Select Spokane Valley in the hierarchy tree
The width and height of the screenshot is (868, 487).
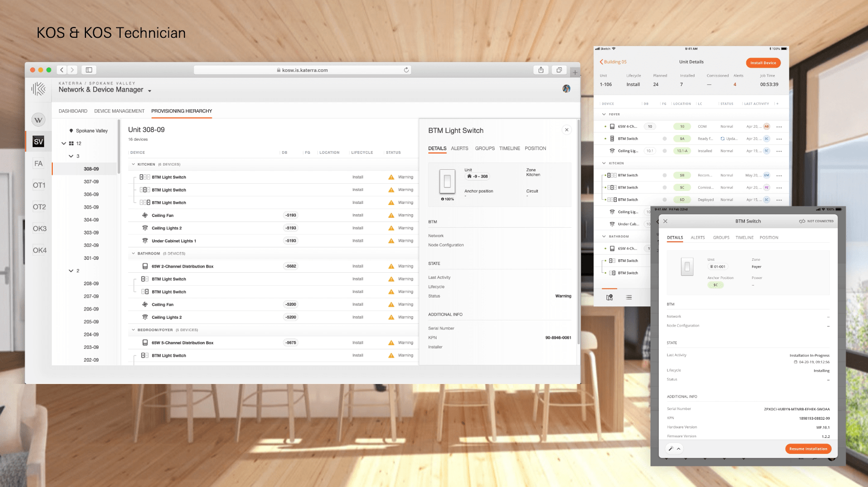(x=92, y=131)
